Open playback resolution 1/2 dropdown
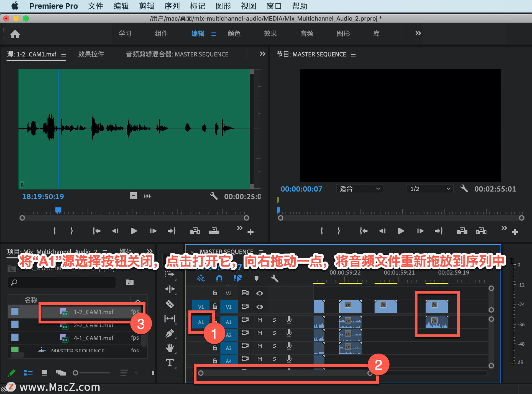Viewport: 532px width, 394px height. (x=430, y=189)
